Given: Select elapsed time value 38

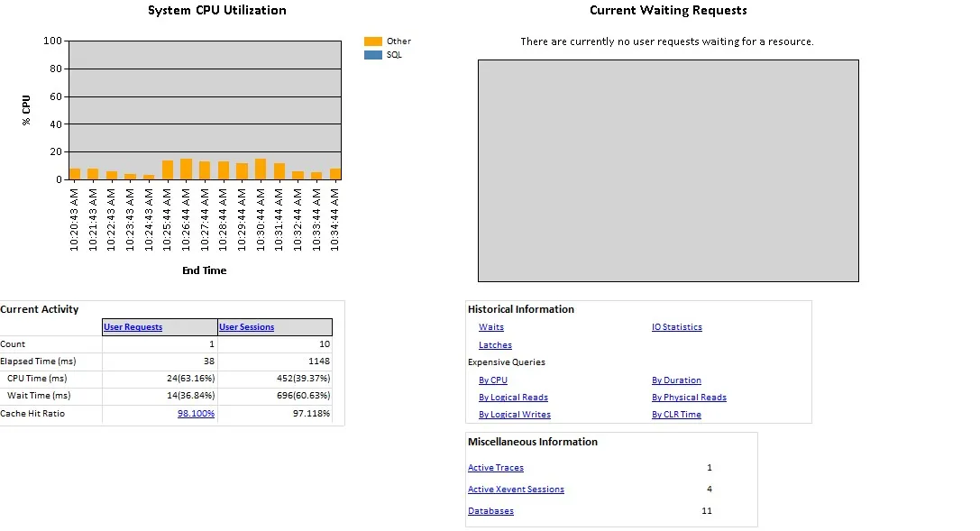Looking at the screenshot, I should [209, 362].
